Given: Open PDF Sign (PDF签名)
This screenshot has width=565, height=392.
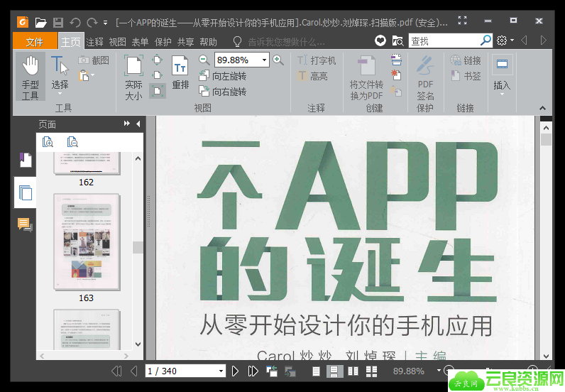Looking at the screenshot, I should (425, 77).
